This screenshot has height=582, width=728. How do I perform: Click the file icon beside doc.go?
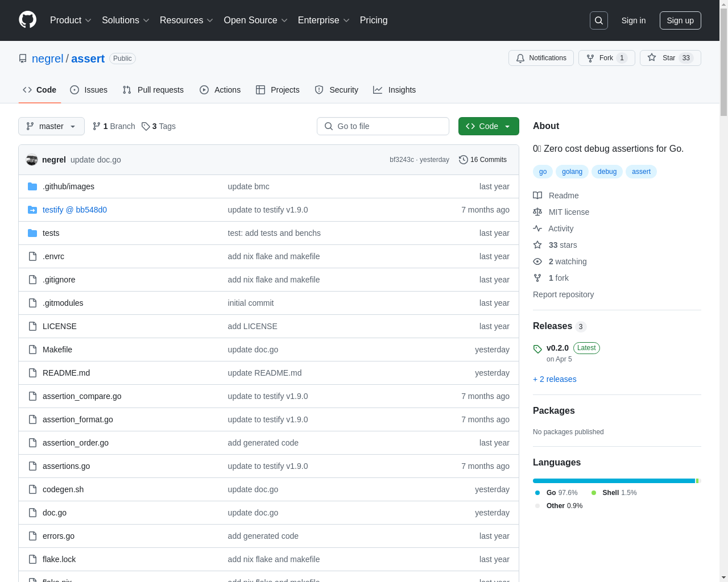click(32, 513)
